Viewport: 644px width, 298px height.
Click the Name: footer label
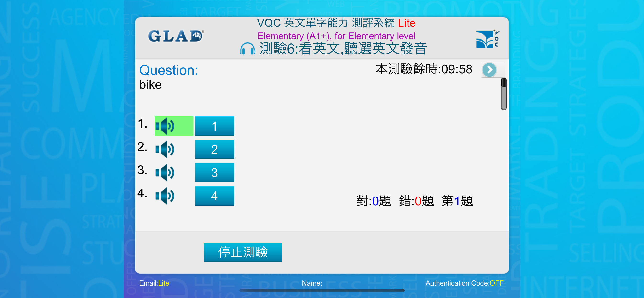pos(312,283)
